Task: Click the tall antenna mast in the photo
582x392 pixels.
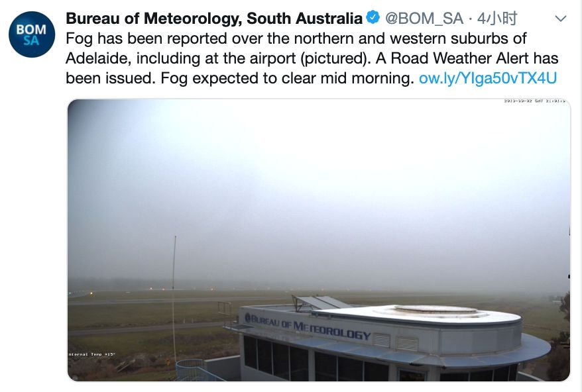Action: tap(174, 298)
